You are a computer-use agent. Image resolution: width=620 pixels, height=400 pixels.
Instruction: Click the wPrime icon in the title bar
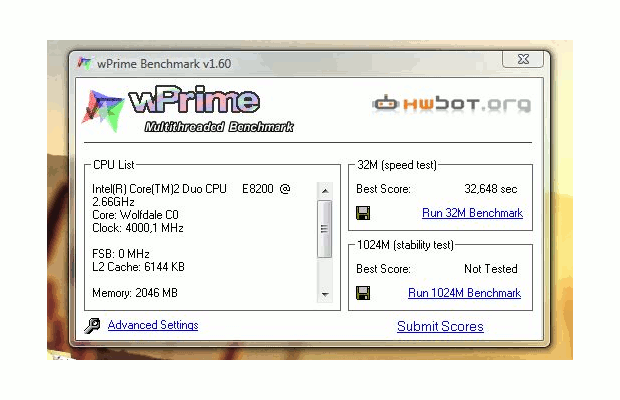(x=84, y=63)
